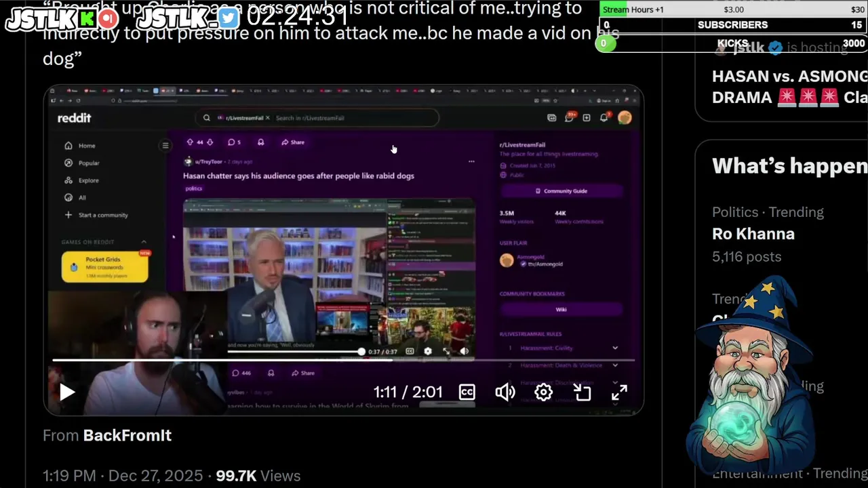868x488 pixels.
Task: Open the BackFromIt profile link
Action: tap(127, 435)
